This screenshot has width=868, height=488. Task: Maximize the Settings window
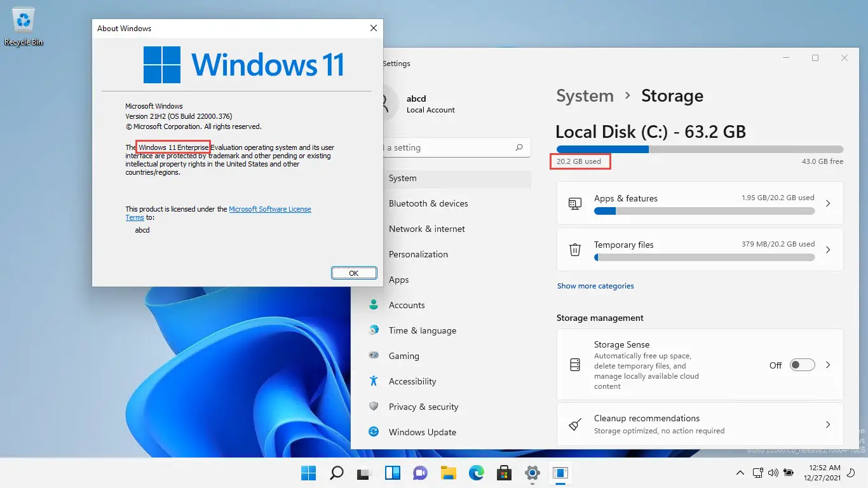815,58
